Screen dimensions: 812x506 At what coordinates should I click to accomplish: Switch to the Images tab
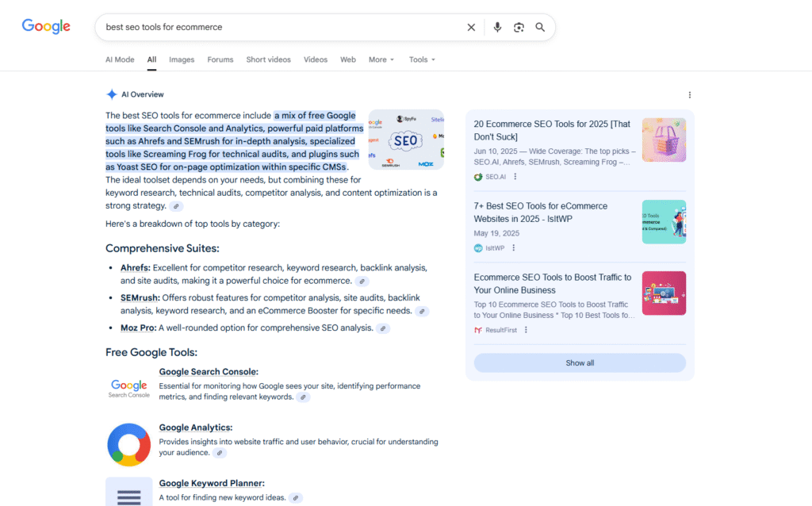click(182, 59)
